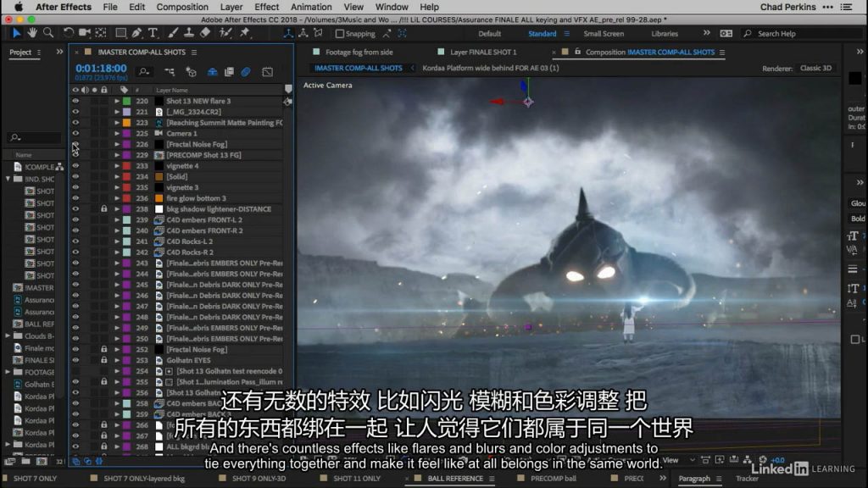Click the Classic 3D renderer button

[815, 68]
